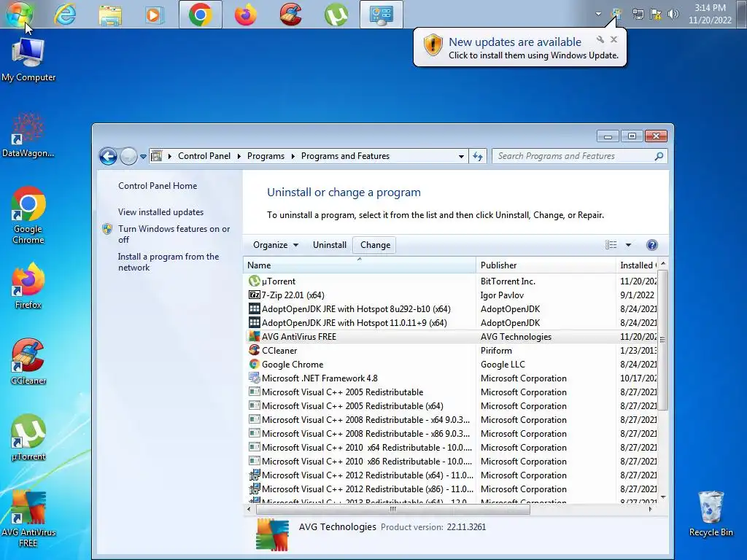Viewport: 747px width, 560px height.
Task: Select Microsoft .NET Framework 4.8 row
Action: click(451, 378)
